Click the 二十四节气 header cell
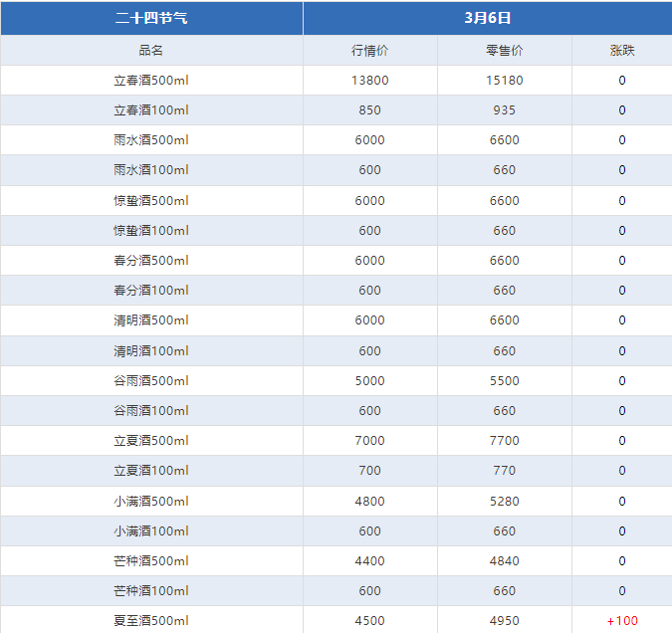This screenshot has height=633, width=672. click(x=151, y=18)
